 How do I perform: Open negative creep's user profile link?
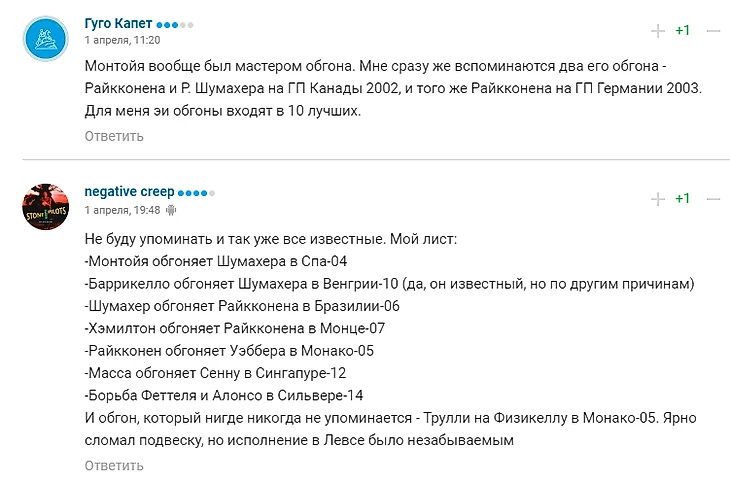coord(129,191)
